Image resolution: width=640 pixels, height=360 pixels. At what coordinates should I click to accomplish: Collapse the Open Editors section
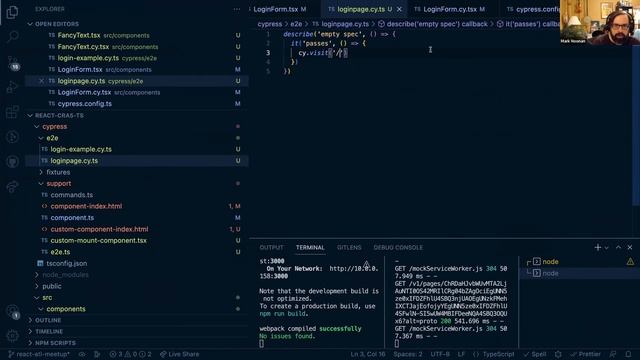57,24
